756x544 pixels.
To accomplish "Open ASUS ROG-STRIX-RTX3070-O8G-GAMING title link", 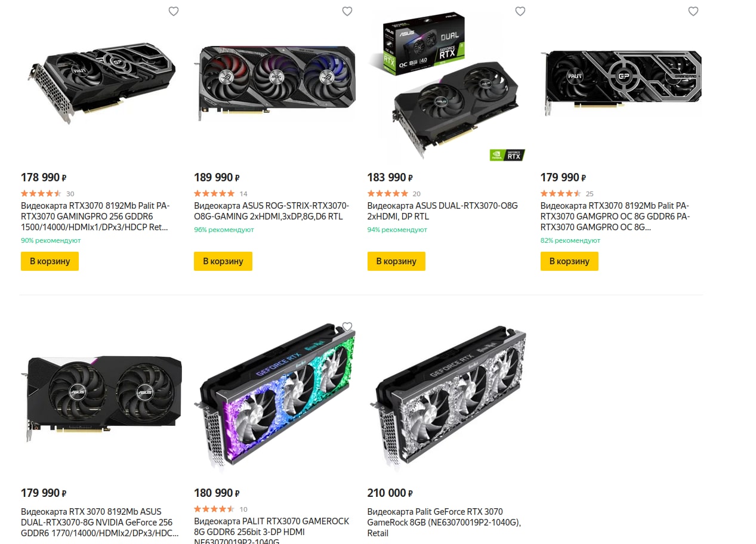I will click(x=271, y=211).
